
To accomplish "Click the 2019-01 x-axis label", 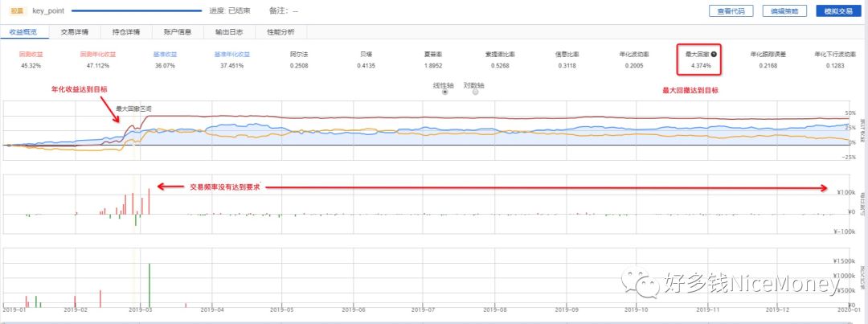I will (14, 311).
